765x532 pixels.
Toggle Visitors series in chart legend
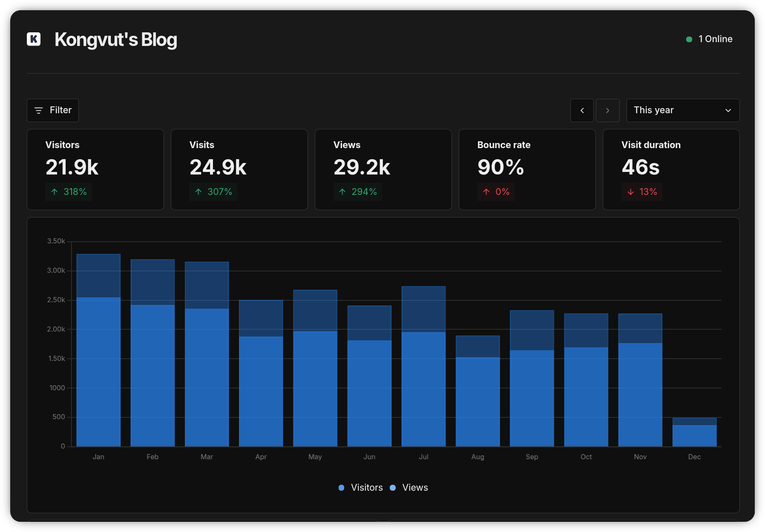[x=366, y=488]
